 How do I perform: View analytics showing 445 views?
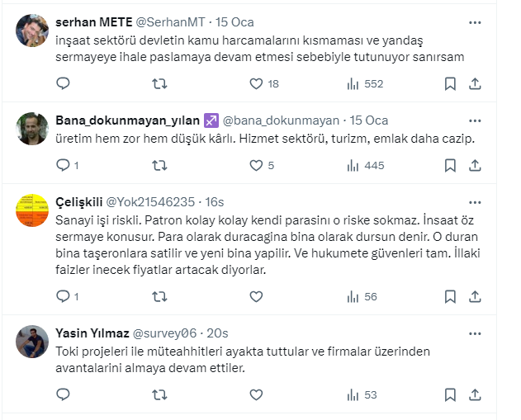tap(364, 166)
